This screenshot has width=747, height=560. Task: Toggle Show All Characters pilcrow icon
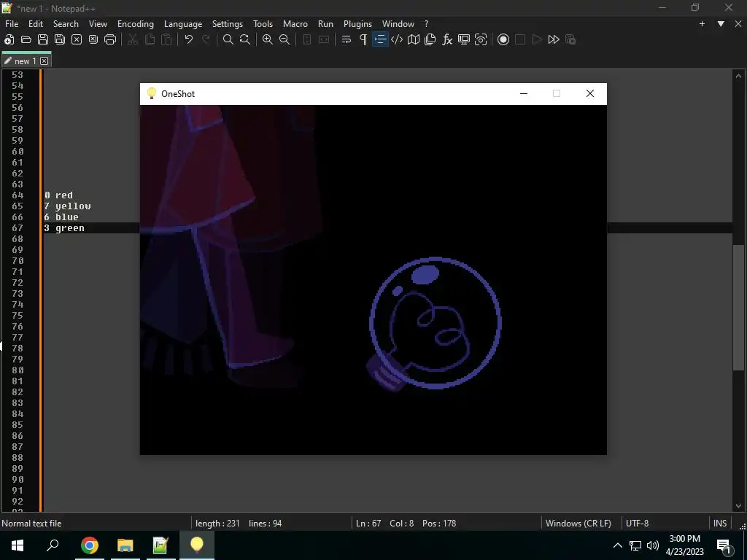363,39
